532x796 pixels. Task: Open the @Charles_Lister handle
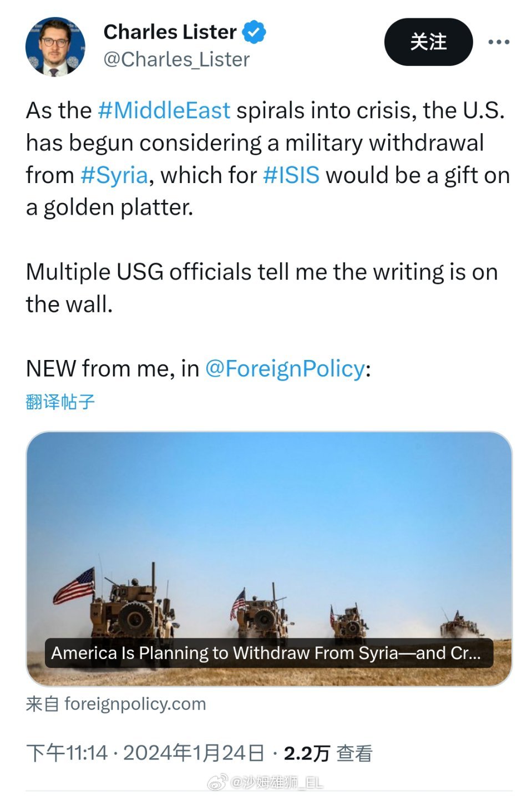click(176, 59)
